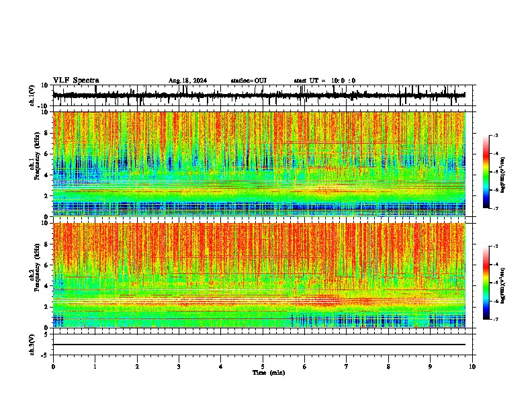
Task: Click the "station=OUJ" header label
Action: point(249,81)
